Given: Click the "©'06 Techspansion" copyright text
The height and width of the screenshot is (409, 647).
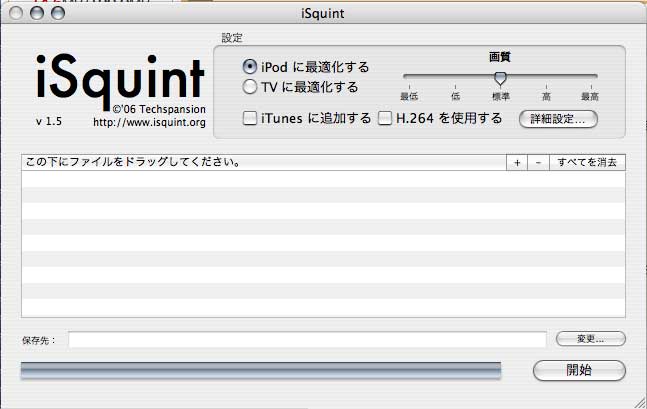Looking at the screenshot, I should (x=159, y=109).
